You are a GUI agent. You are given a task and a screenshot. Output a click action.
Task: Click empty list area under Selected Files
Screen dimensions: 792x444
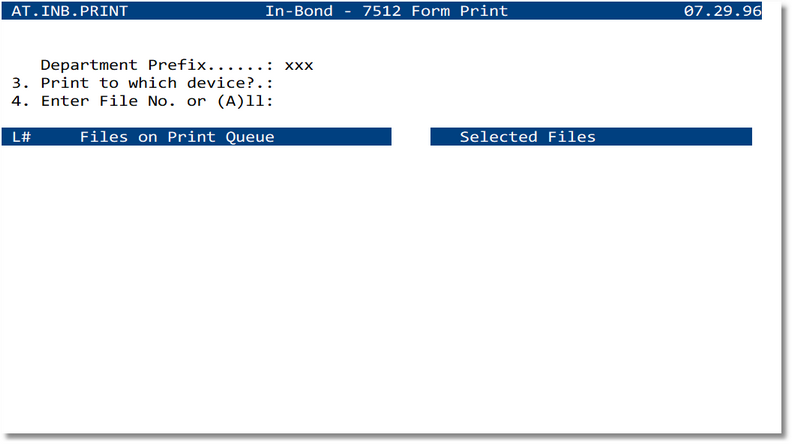(590, 260)
